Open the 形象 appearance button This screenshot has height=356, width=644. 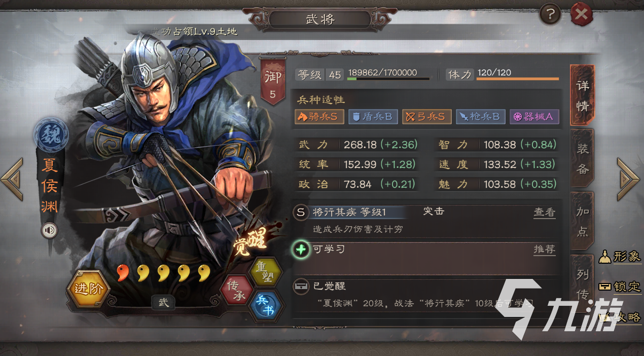[x=620, y=257]
